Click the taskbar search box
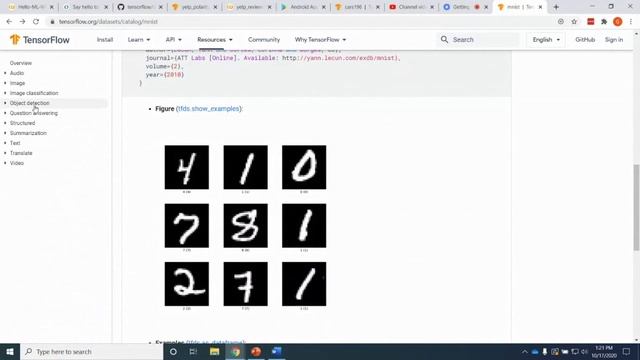This screenshot has width=640, height=360. point(91,351)
